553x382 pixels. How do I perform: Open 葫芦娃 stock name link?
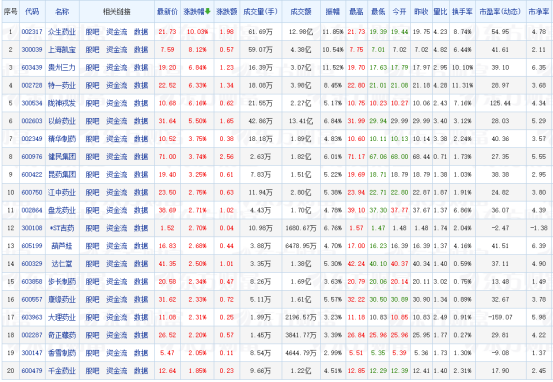pyautogui.click(x=62, y=246)
